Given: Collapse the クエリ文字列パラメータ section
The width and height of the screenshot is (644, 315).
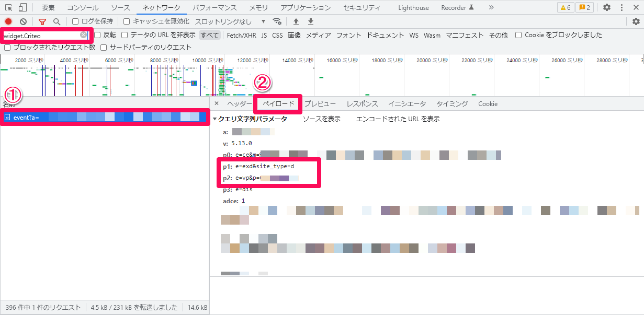Looking at the screenshot, I should (215, 119).
